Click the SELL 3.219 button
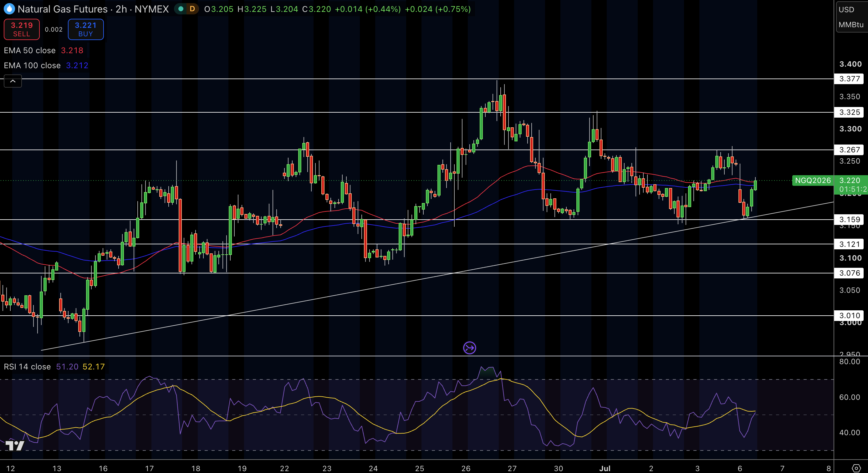The width and height of the screenshot is (868, 473). tap(22, 29)
